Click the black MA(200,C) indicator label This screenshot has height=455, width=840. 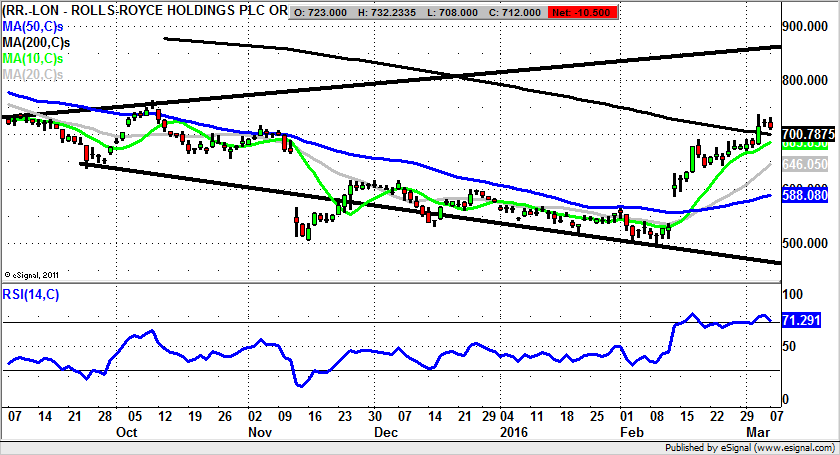39,41
